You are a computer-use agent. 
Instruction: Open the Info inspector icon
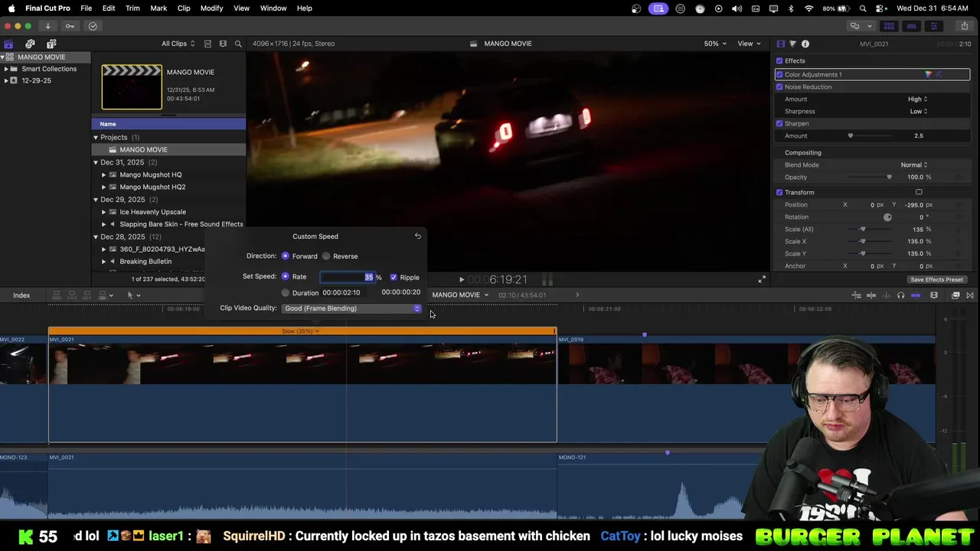[x=805, y=44]
